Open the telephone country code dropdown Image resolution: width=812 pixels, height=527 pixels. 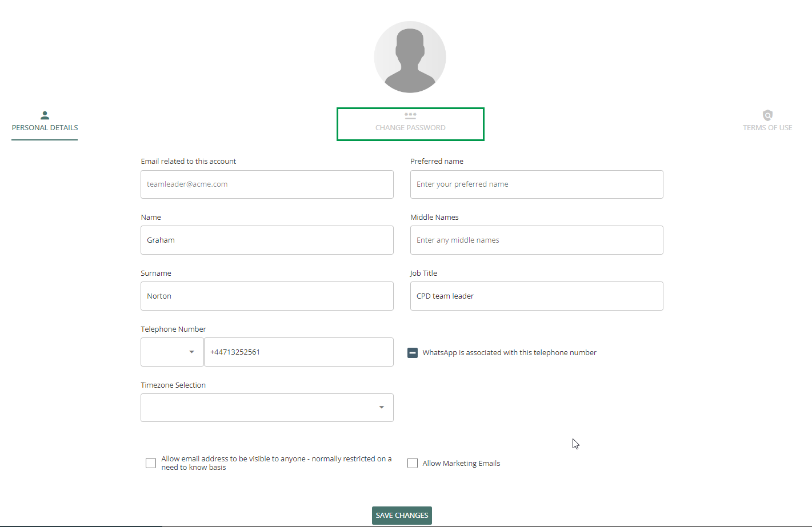click(x=172, y=352)
